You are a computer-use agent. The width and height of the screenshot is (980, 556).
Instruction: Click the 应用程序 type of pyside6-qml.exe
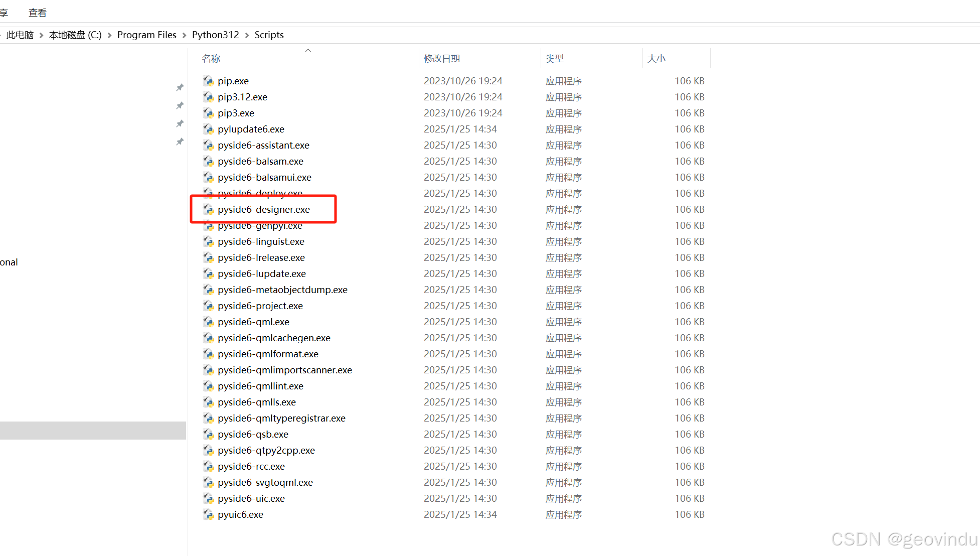[564, 322]
